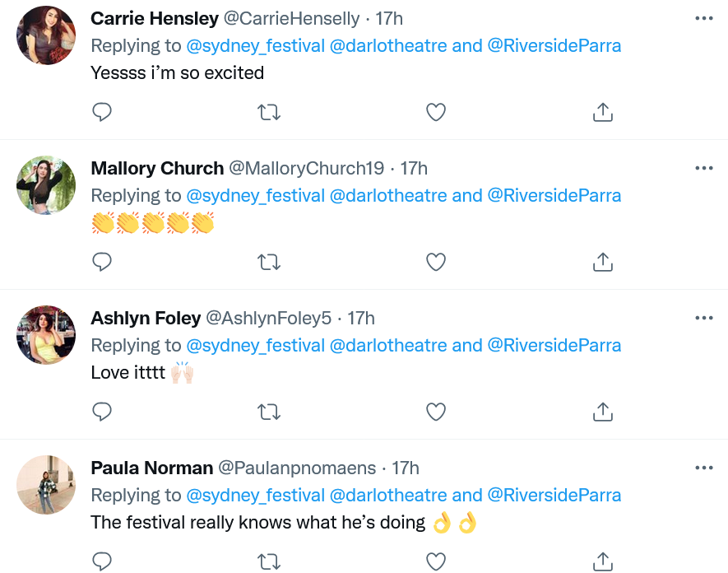Share Paula Norman's tweet
728x573 pixels.
click(603, 561)
